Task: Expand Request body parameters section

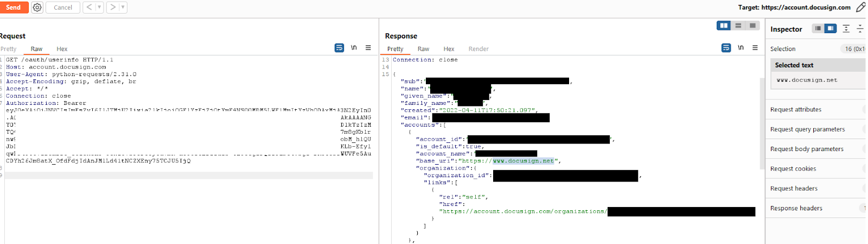Action: click(816, 149)
